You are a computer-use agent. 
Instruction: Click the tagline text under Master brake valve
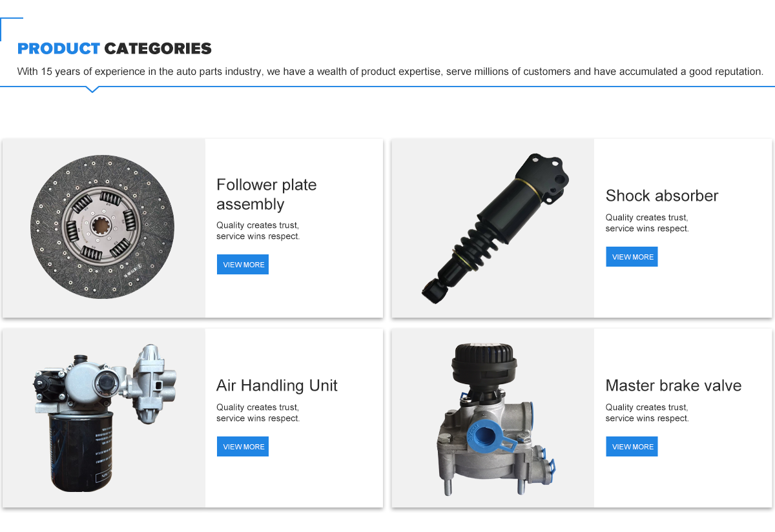647,413
